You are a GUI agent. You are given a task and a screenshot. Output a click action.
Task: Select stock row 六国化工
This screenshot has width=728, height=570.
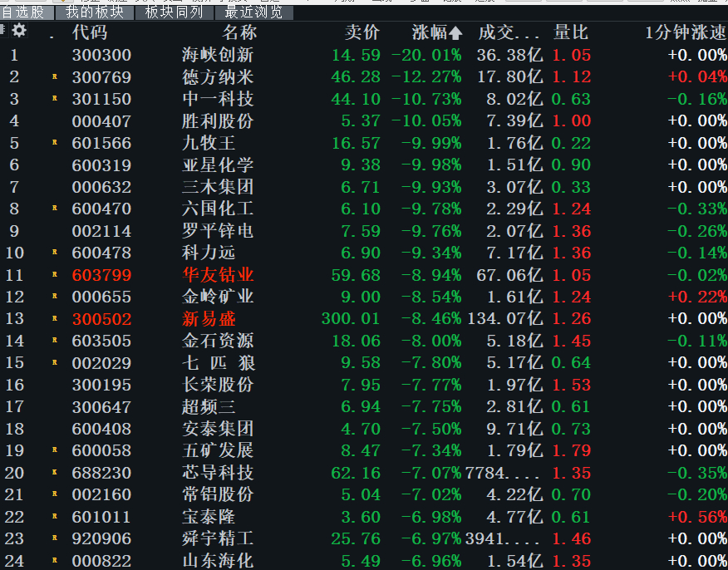(364, 209)
